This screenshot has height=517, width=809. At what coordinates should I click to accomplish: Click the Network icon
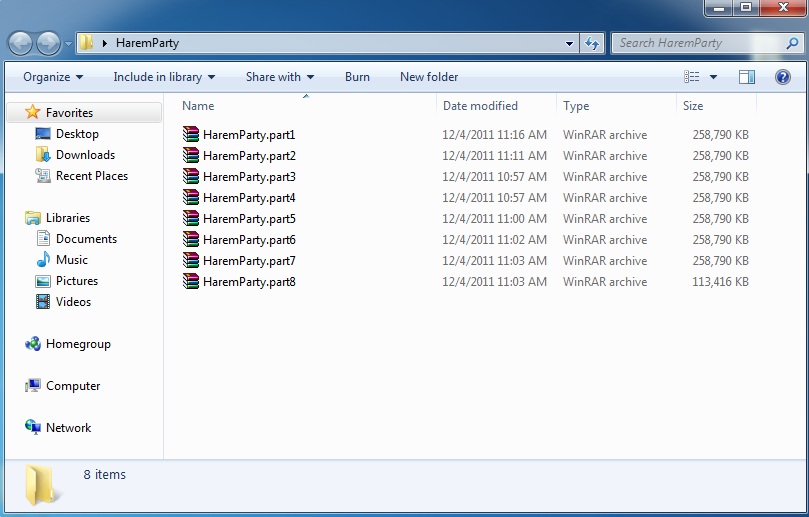(x=33, y=427)
